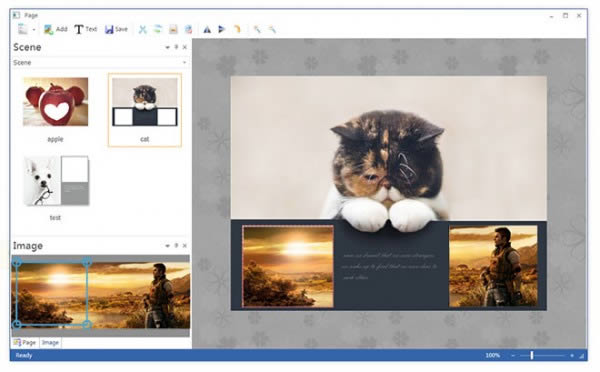
Task: Click the zoom in plus button
Action: (x=572, y=356)
